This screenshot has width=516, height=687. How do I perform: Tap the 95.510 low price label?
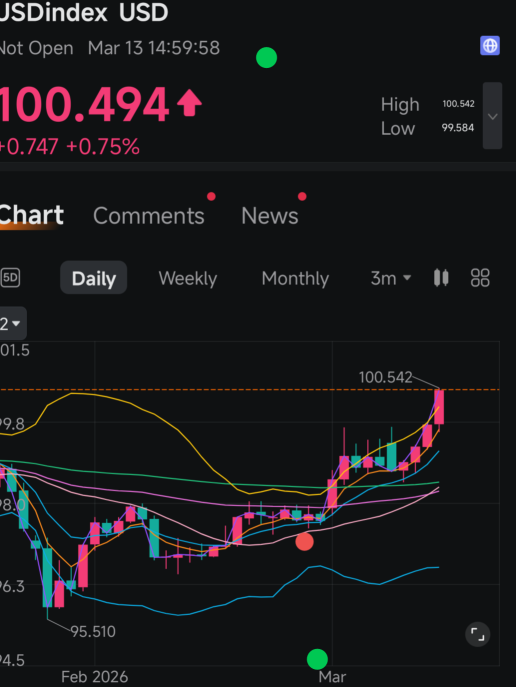93,631
